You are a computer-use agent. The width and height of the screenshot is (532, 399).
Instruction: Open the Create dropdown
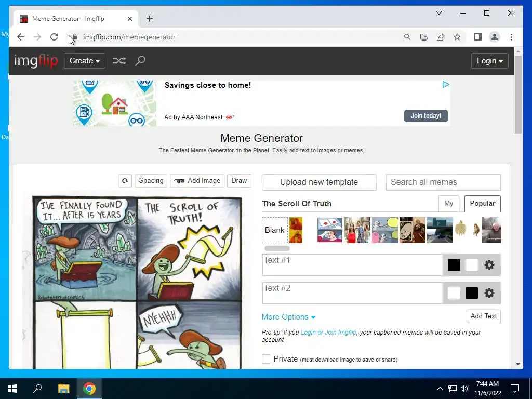(85, 61)
